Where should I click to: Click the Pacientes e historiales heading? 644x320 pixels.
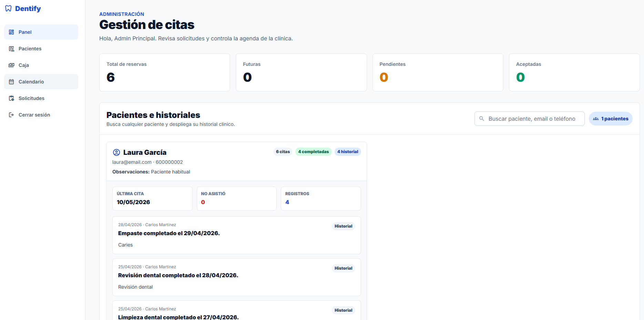153,115
